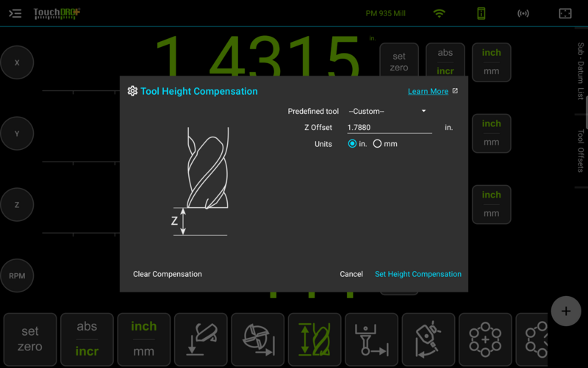Viewport: 588px width, 368px height.
Task: Click Cancel in the dialog
Action: (351, 274)
